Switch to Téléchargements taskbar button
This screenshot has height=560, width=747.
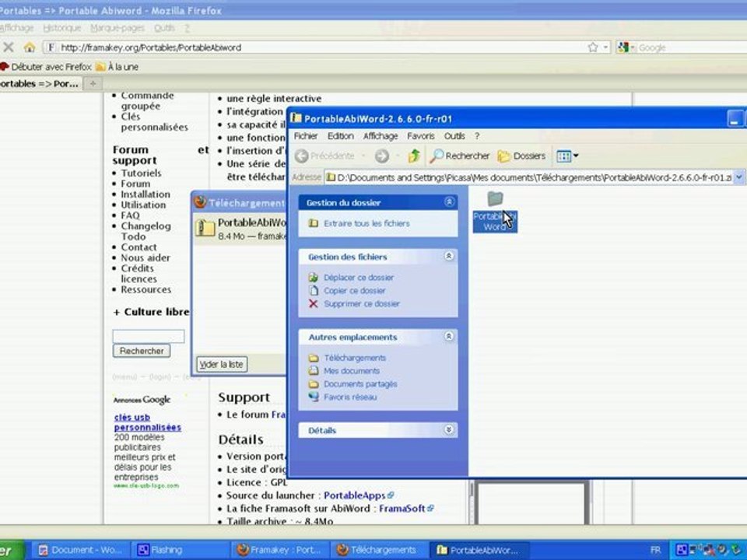point(378,550)
